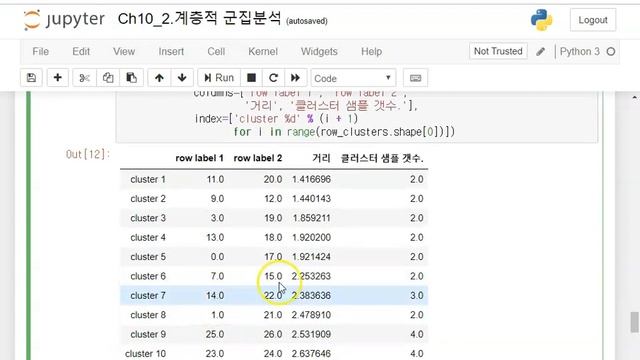Click distance value 1.920200
The image size is (640, 360).
tap(311, 237)
